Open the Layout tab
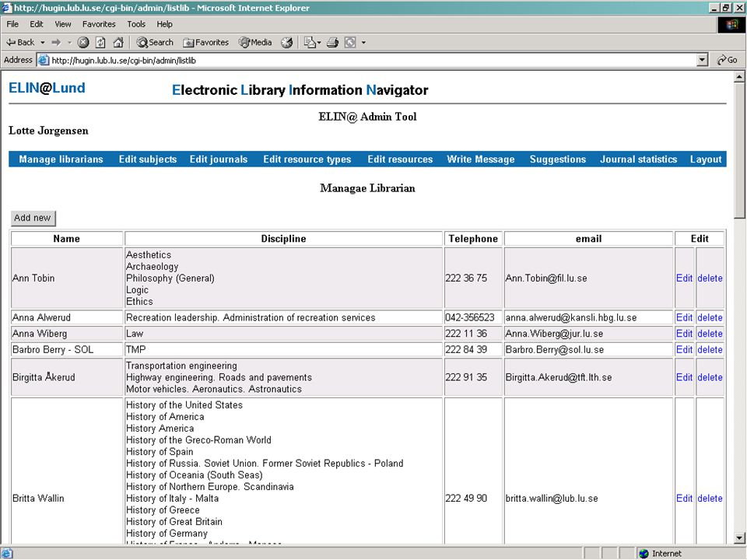This screenshot has width=747, height=560. (x=706, y=159)
